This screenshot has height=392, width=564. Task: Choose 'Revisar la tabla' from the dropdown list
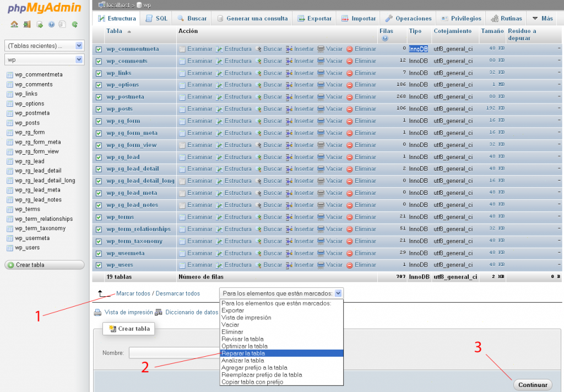point(281,339)
